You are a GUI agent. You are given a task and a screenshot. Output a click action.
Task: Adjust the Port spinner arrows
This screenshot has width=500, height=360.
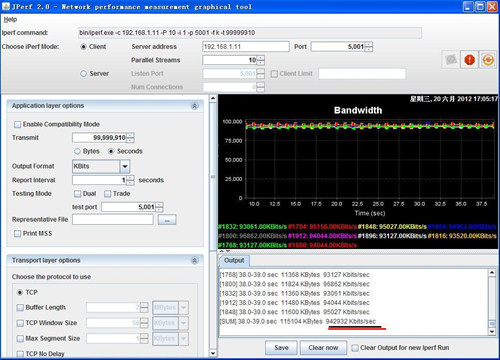[x=369, y=47]
